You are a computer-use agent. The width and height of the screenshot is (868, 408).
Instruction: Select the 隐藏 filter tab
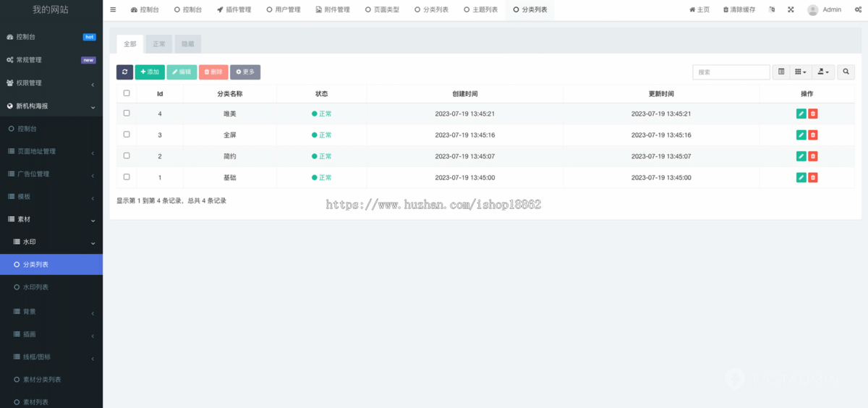[187, 44]
